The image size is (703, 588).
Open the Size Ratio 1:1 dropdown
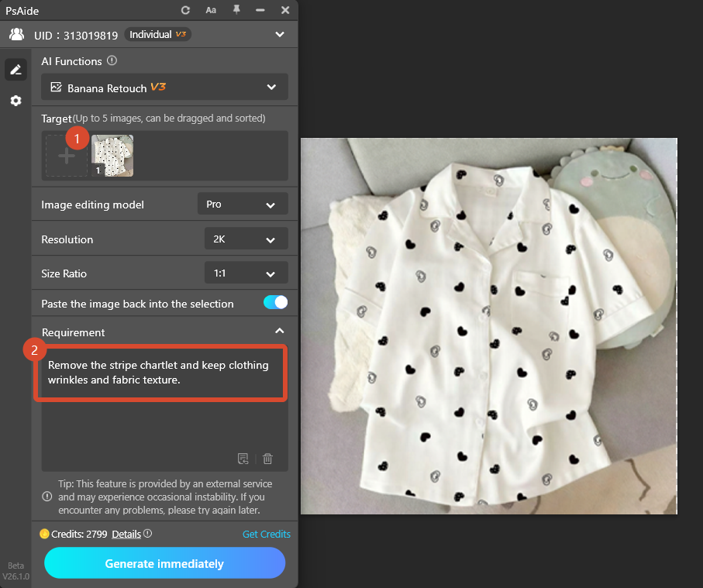coord(246,273)
